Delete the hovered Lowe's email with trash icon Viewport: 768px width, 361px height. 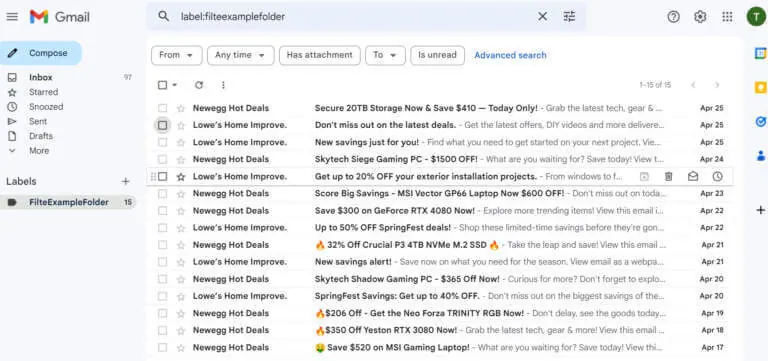(669, 176)
